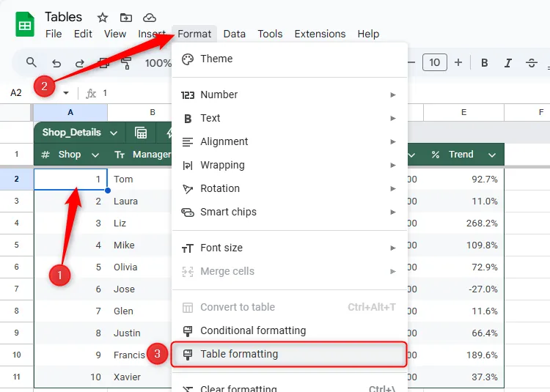Click the move to folder icon

[126, 18]
